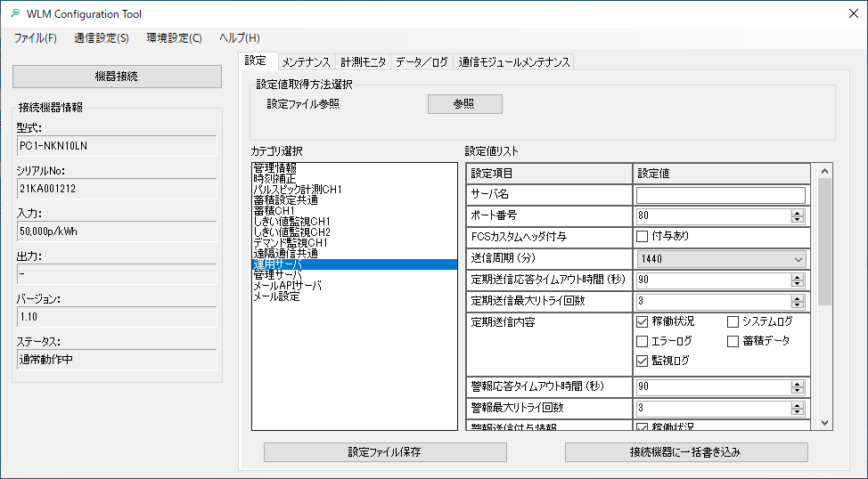Viewport: 868px width, 479px height.
Task: Decrease 定期送信応答タイムアウト時間 with the down arrow
Action: click(x=798, y=284)
